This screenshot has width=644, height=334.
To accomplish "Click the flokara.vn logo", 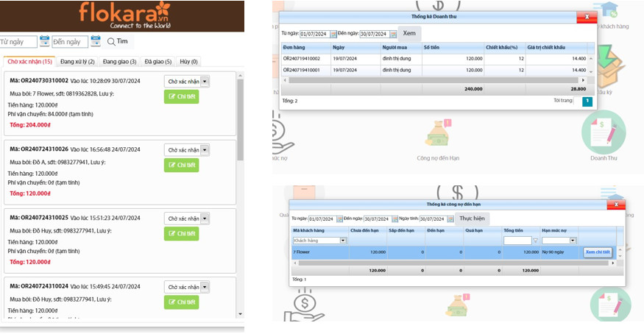I will click(125, 15).
